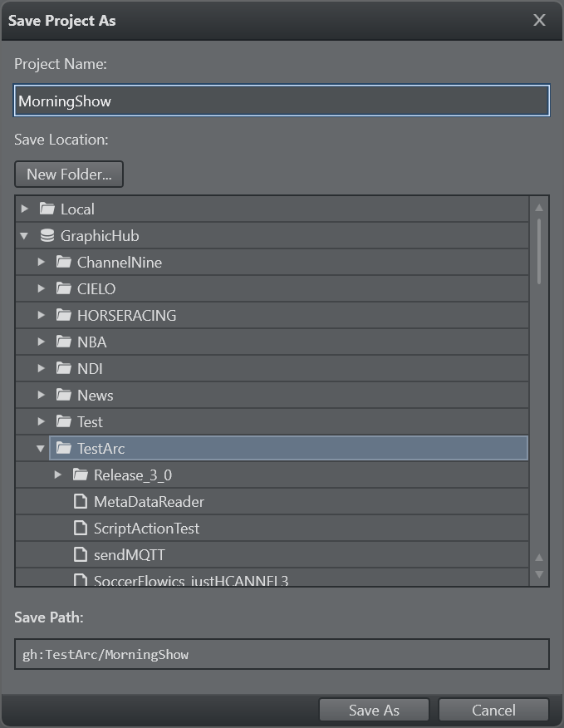
Task: Click the ChannelNine folder icon
Action: (x=64, y=263)
